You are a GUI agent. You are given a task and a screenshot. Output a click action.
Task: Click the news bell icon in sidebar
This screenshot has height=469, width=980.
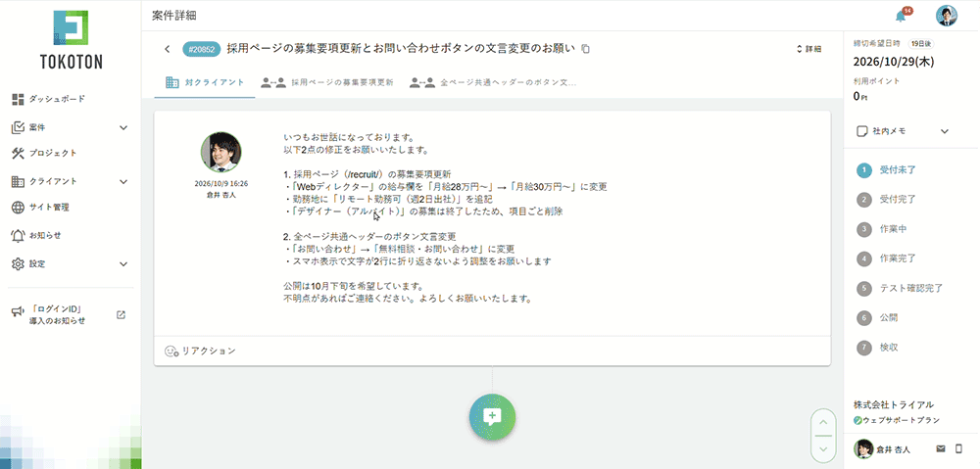click(18, 235)
